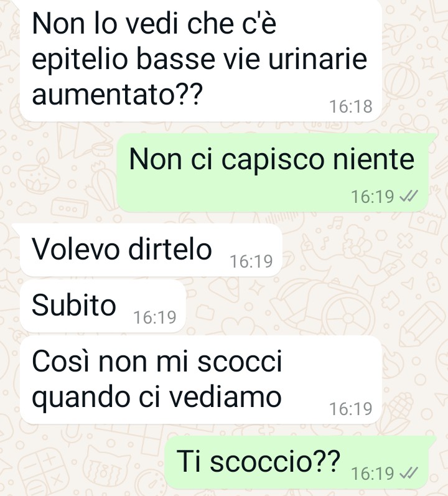Tap the word 'dirtelo' in received bubble
This screenshot has height=496, width=448.
(170, 250)
